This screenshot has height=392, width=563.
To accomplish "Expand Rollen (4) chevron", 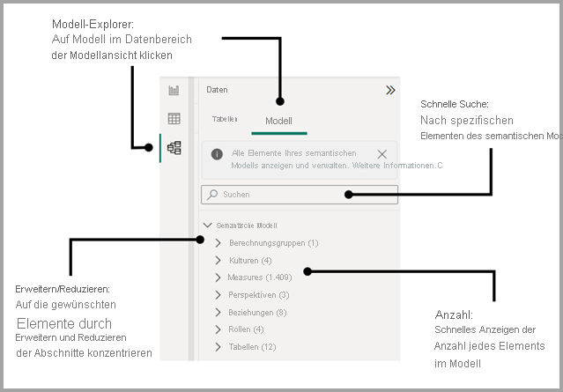I will point(218,329).
